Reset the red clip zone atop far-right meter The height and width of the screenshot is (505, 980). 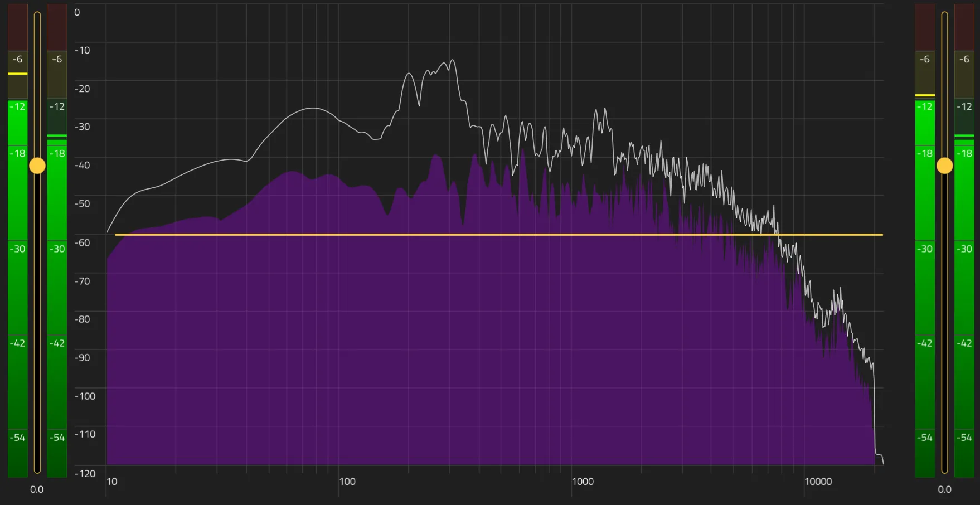pyautogui.click(x=964, y=27)
